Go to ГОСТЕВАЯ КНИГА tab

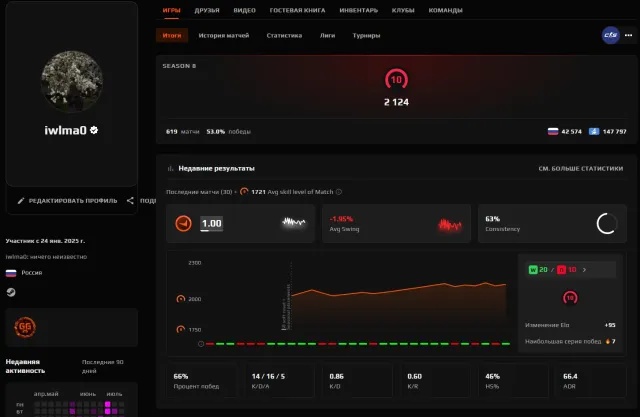point(298,10)
